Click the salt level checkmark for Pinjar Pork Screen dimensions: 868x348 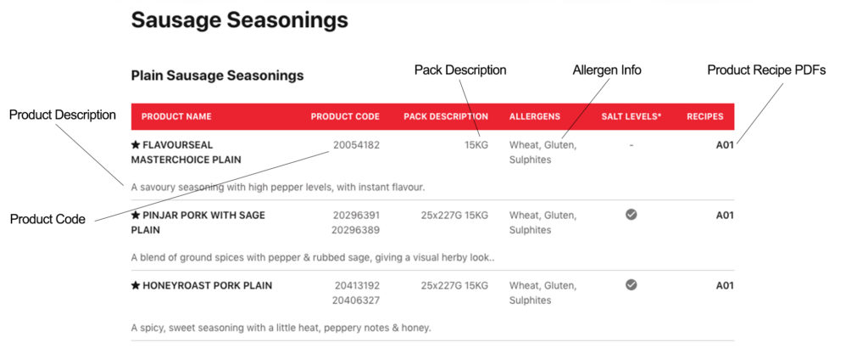point(631,215)
